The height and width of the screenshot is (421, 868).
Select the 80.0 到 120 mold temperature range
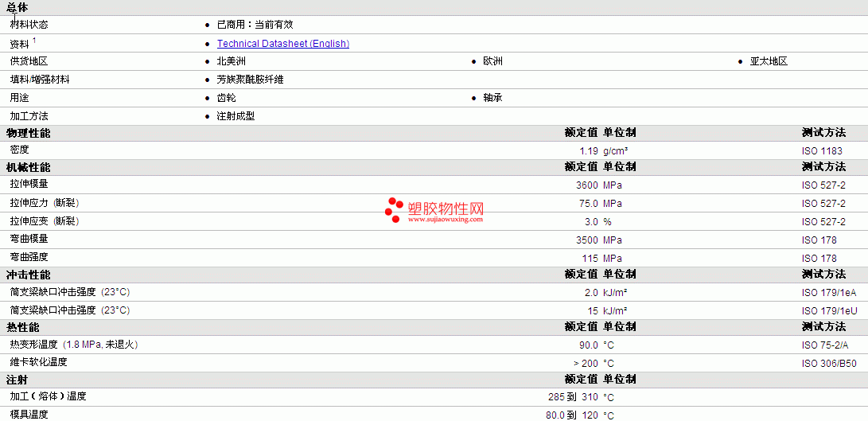pos(572,415)
